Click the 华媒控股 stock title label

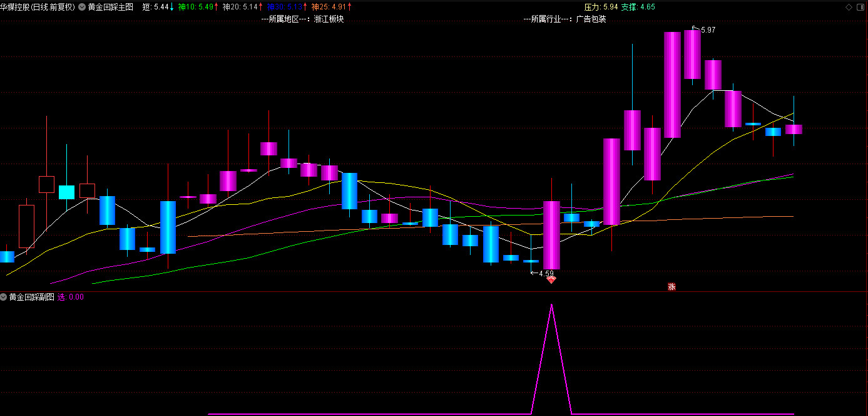point(38,7)
